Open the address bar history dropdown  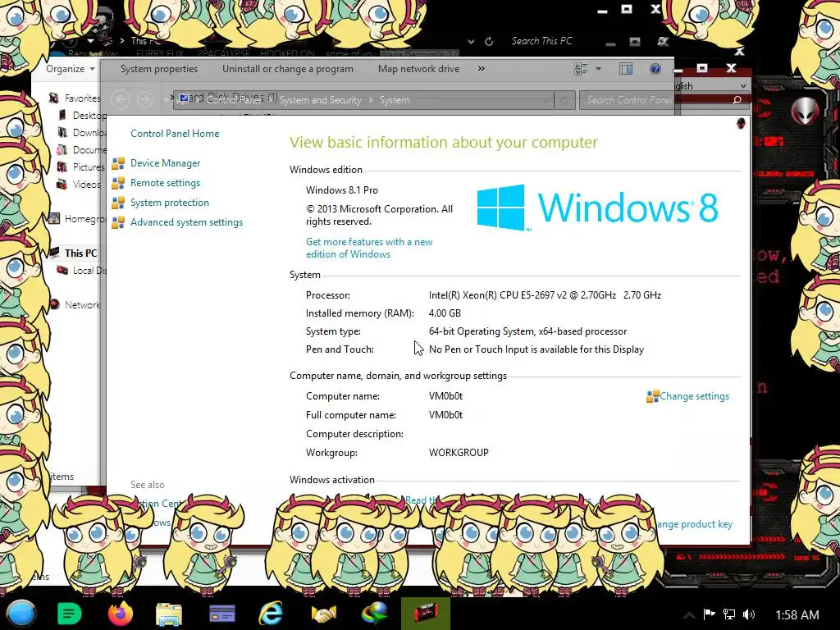pos(546,100)
